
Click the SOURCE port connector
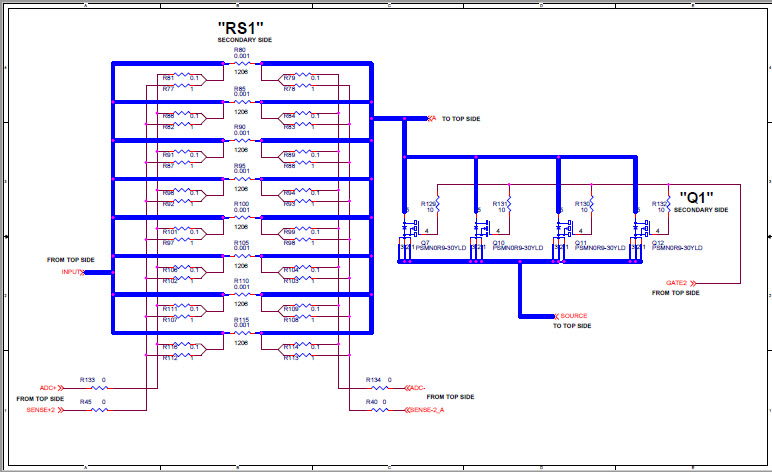pyautogui.click(x=572, y=316)
